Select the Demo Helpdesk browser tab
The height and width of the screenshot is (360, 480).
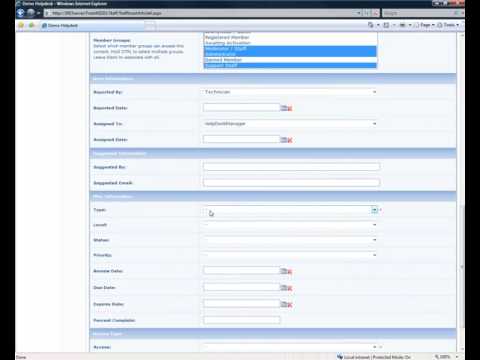pos(93,26)
